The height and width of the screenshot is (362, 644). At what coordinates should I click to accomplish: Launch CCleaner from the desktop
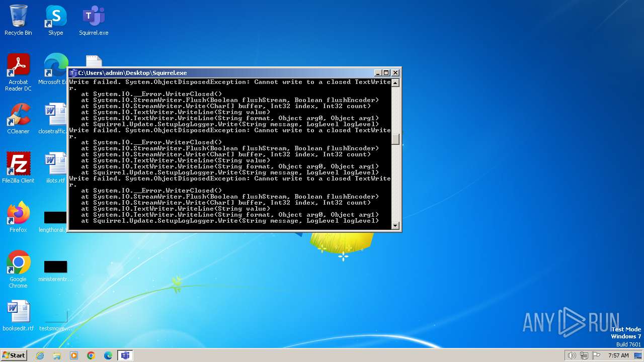click(x=18, y=119)
